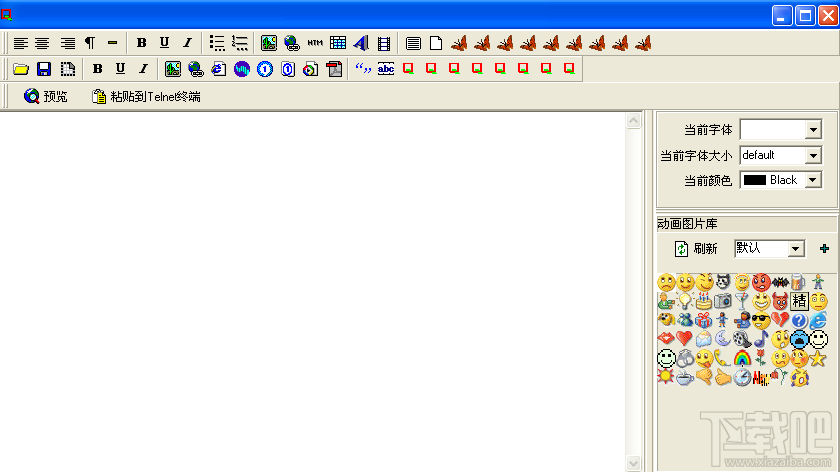Toggle Italic beside the bullet list icon
840x472 pixels.
pyautogui.click(x=187, y=43)
